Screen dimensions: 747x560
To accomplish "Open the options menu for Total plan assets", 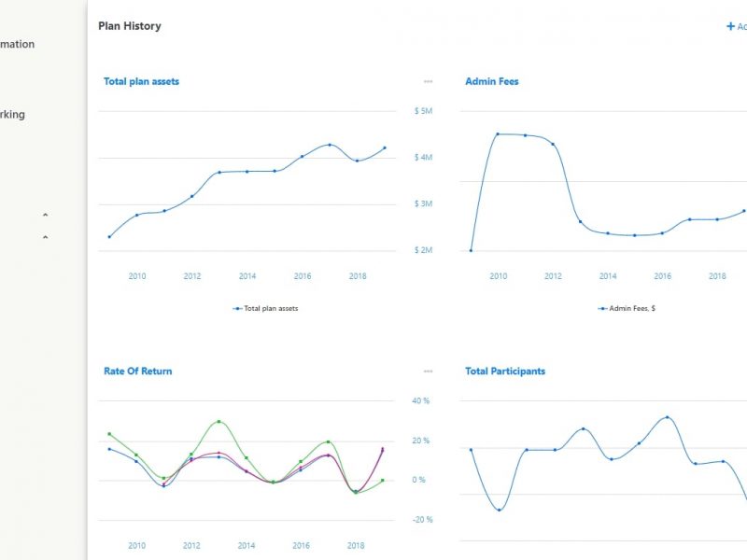I will pyautogui.click(x=428, y=82).
